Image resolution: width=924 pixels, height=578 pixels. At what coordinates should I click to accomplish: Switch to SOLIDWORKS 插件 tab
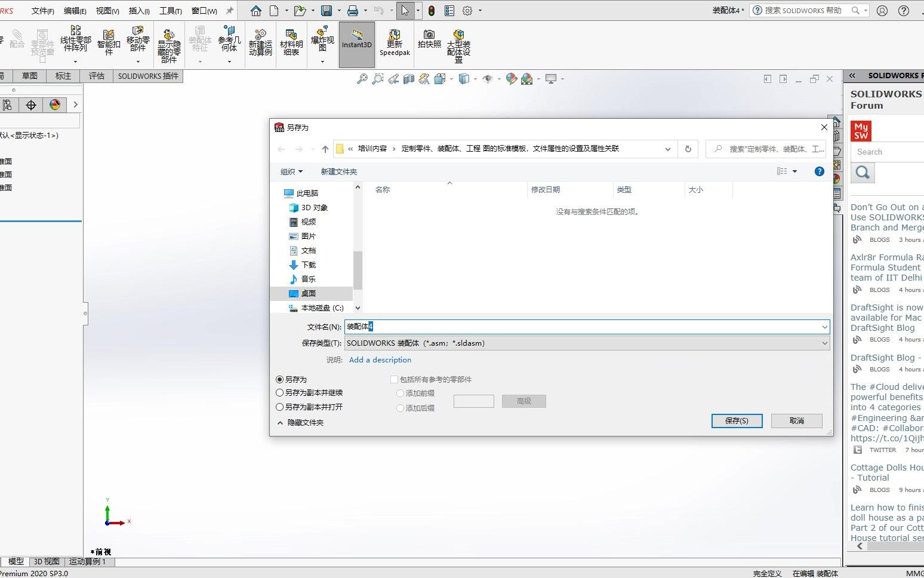148,76
